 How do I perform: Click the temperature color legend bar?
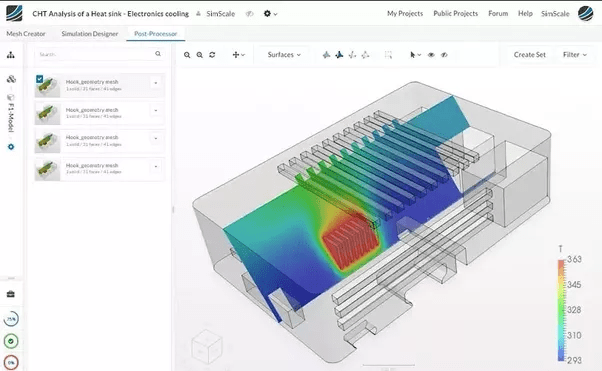(x=561, y=310)
